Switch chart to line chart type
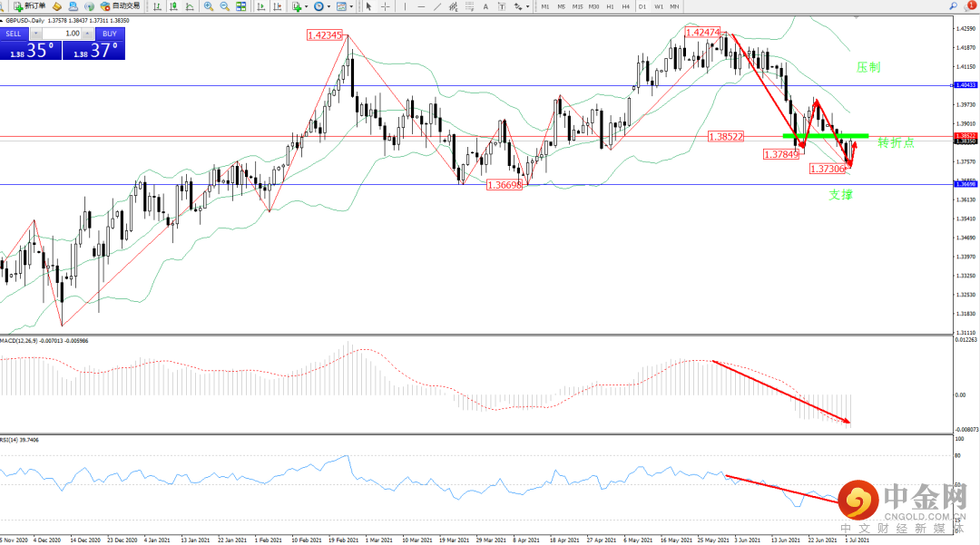The width and height of the screenshot is (980, 545). [x=190, y=6]
